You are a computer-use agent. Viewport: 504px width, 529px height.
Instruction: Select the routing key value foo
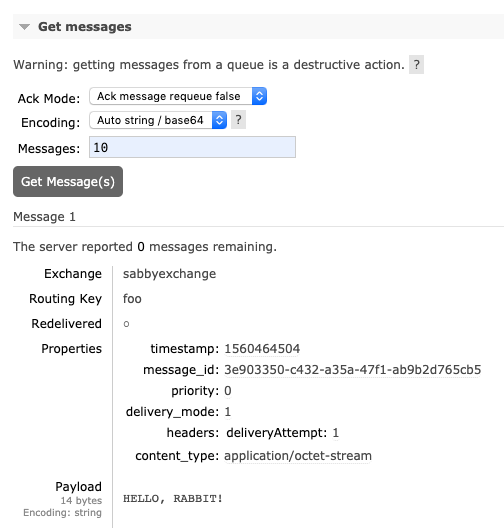(132, 299)
